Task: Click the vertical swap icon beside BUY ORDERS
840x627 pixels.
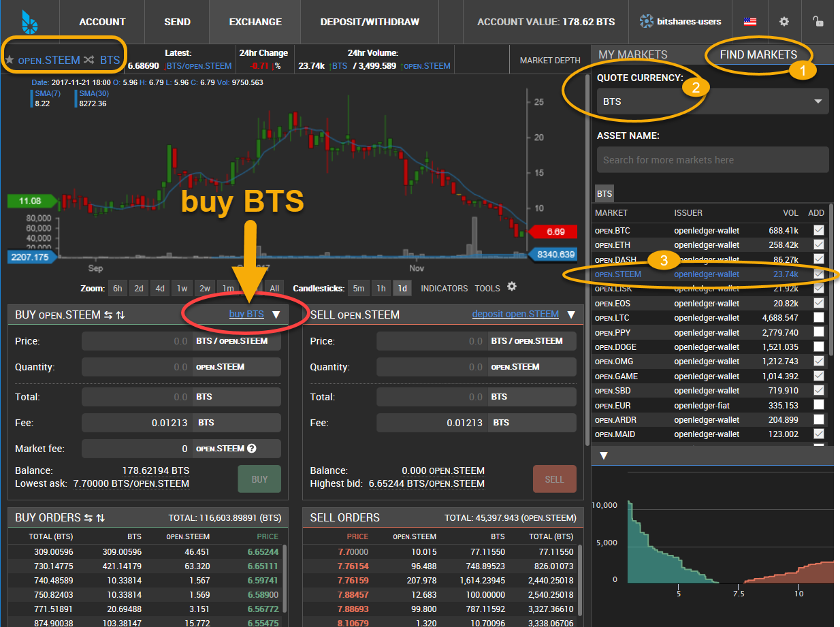Action: click(x=101, y=518)
